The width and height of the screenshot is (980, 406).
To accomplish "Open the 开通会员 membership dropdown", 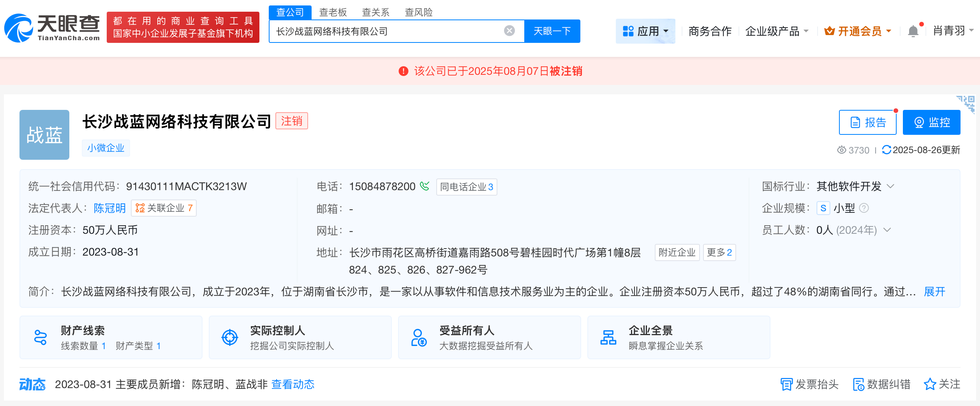I will 858,31.
